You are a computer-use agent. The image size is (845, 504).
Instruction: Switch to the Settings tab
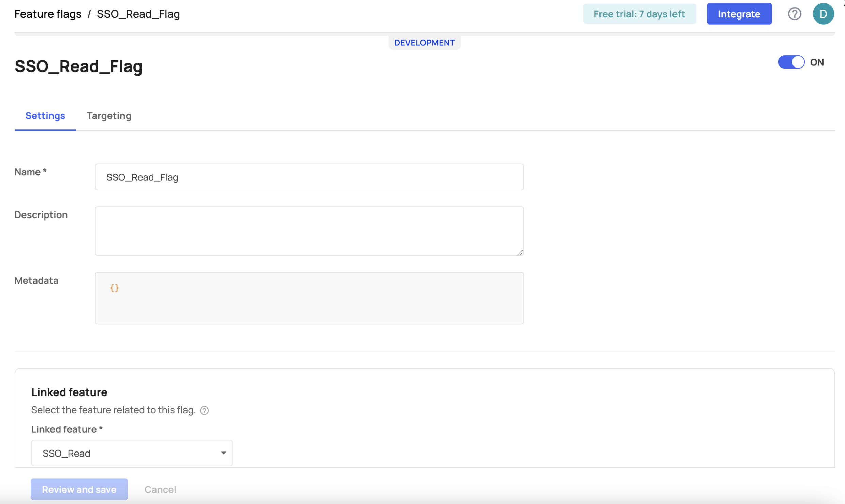[46, 115]
